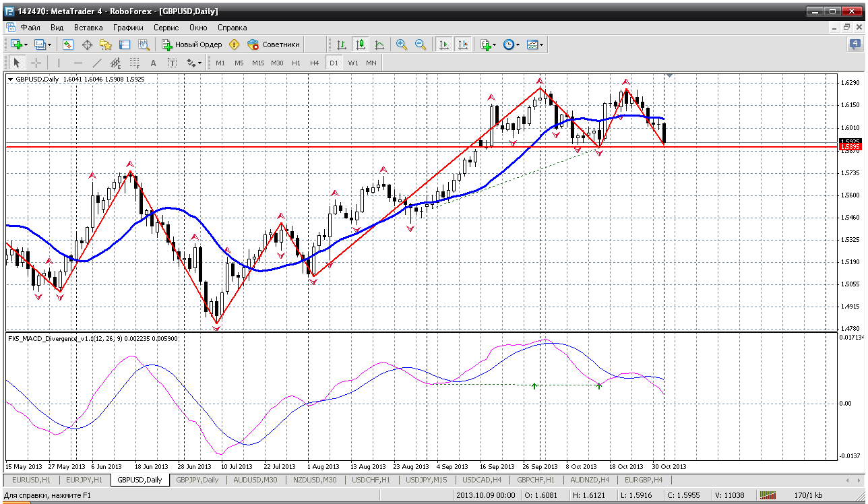Toggle the Советники auto-trading button
The image size is (868, 504).
click(x=274, y=44)
